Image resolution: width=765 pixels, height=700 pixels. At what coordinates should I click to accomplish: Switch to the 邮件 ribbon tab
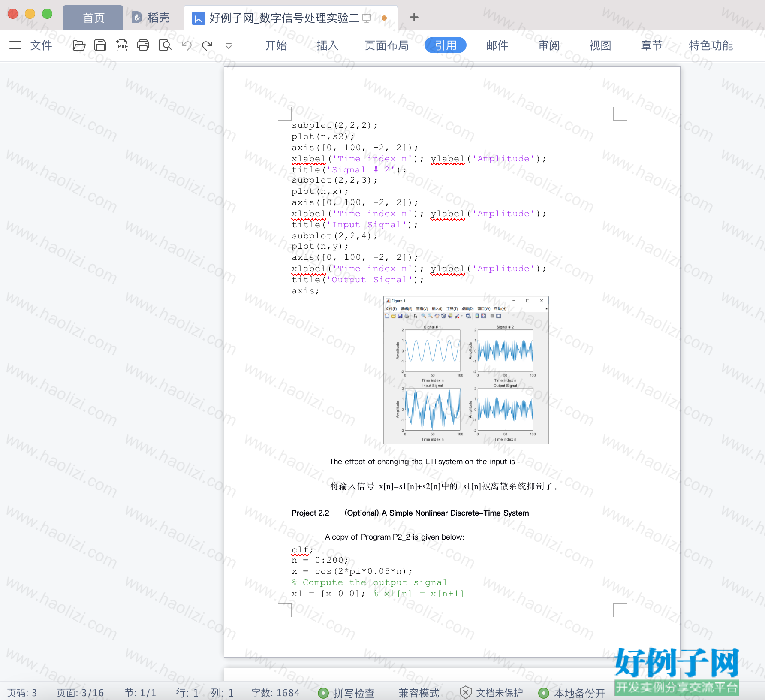tap(497, 45)
